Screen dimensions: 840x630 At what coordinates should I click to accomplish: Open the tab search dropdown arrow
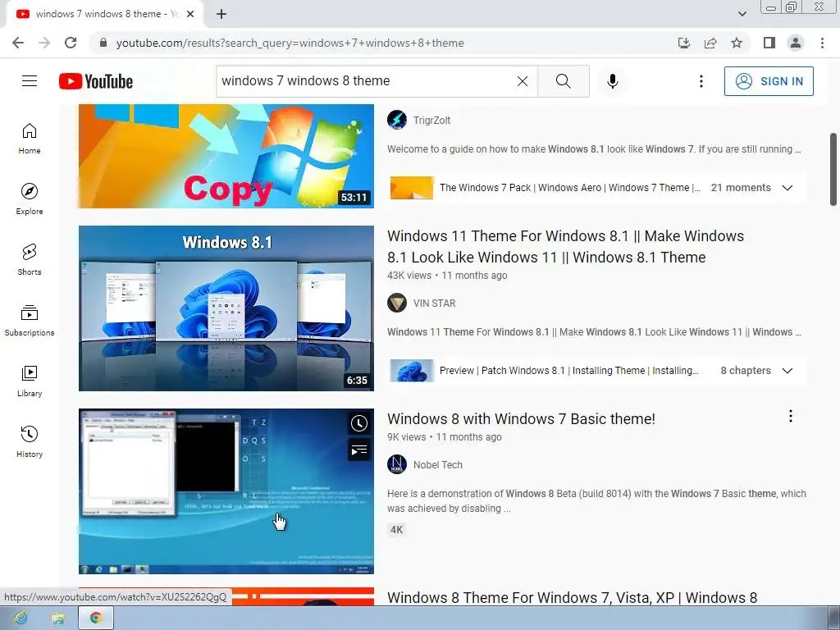[742, 14]
